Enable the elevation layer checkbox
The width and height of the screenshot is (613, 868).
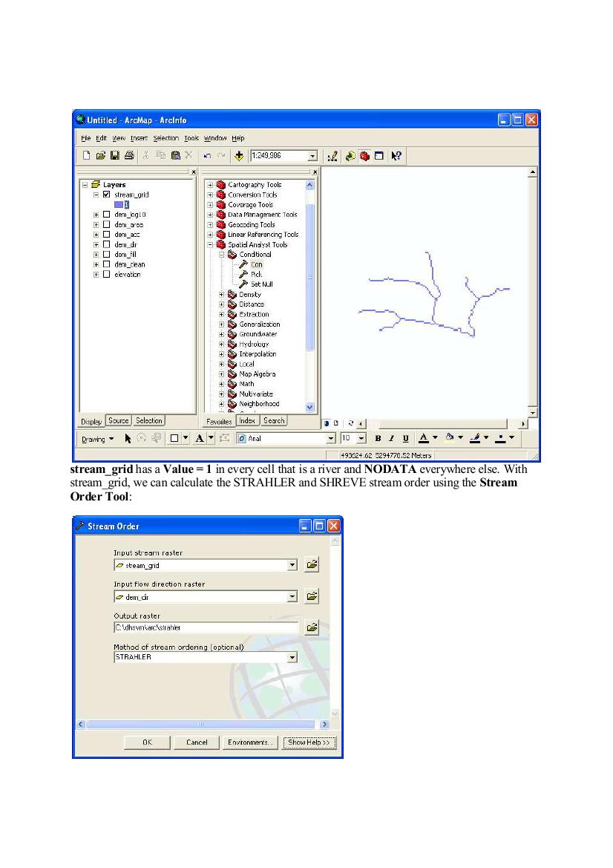(107, 275)
